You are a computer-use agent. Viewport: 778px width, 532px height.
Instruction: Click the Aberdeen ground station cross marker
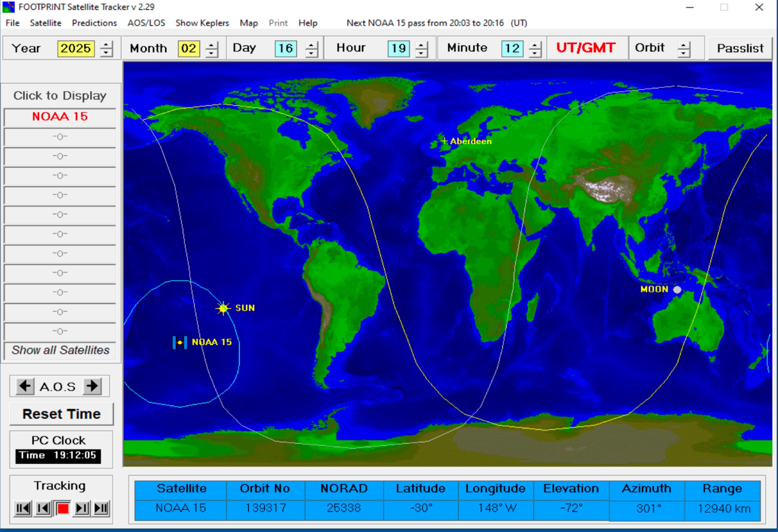[x=444, y=141]
